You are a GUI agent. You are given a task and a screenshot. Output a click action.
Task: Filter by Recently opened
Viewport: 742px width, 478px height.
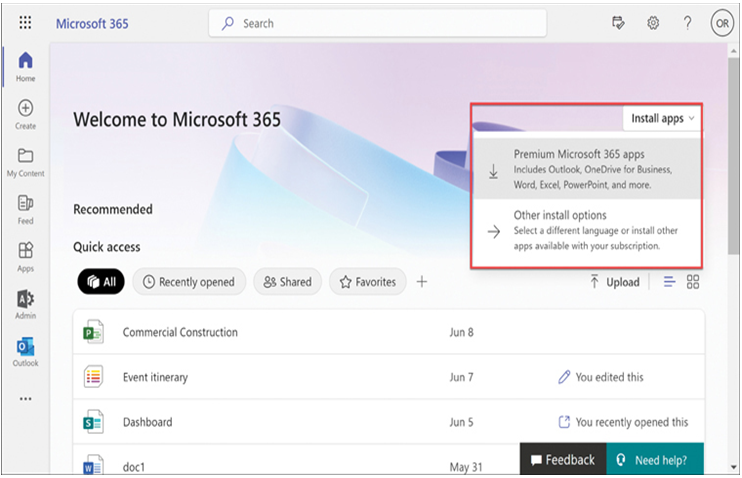(x=189, y=282)
